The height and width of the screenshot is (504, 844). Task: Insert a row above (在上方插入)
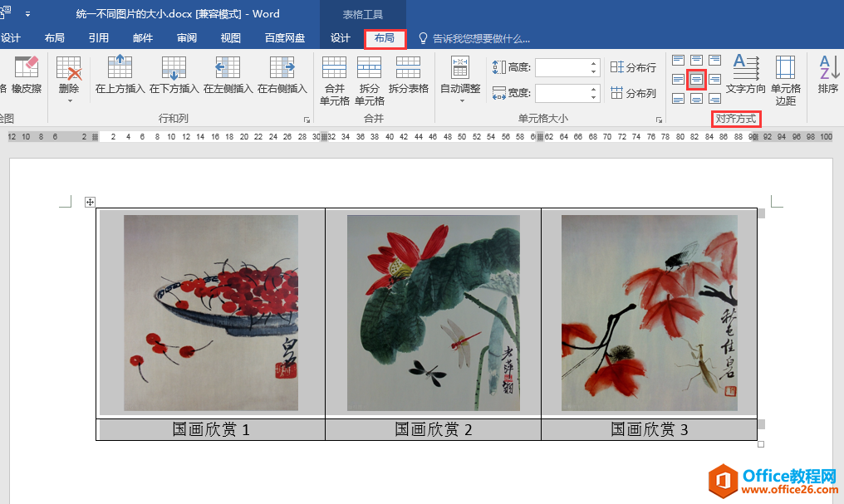[120, 75]
